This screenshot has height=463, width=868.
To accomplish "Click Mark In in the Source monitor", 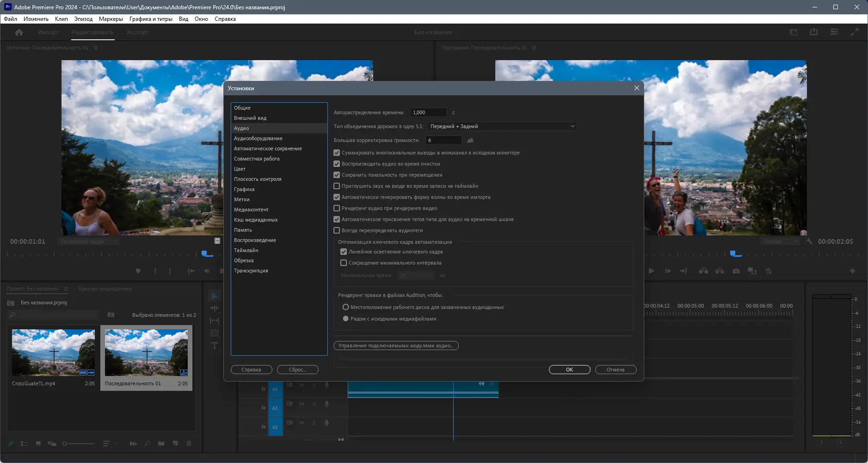I will tap(155, 271).
